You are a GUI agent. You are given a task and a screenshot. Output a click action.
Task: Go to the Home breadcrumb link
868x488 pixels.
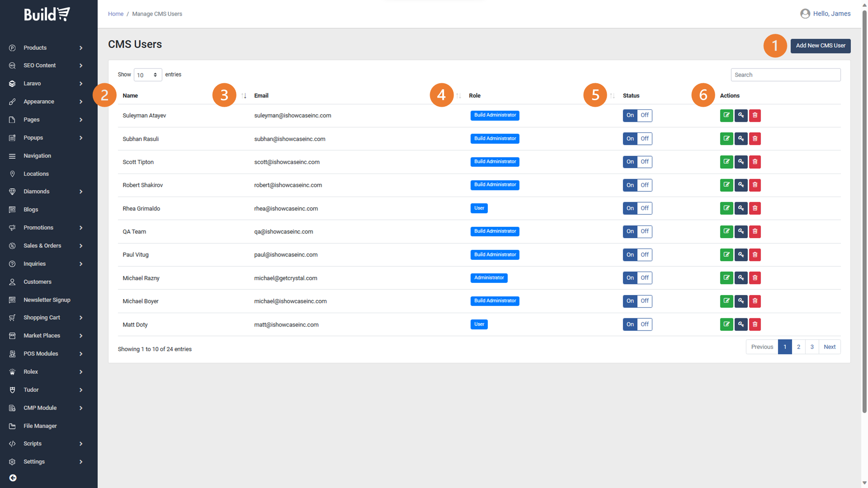pos(115,14)
